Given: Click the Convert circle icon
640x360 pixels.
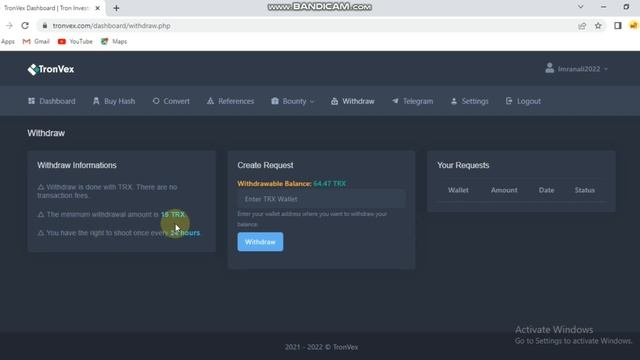Looking at the screenshot, I should [156, 101].
